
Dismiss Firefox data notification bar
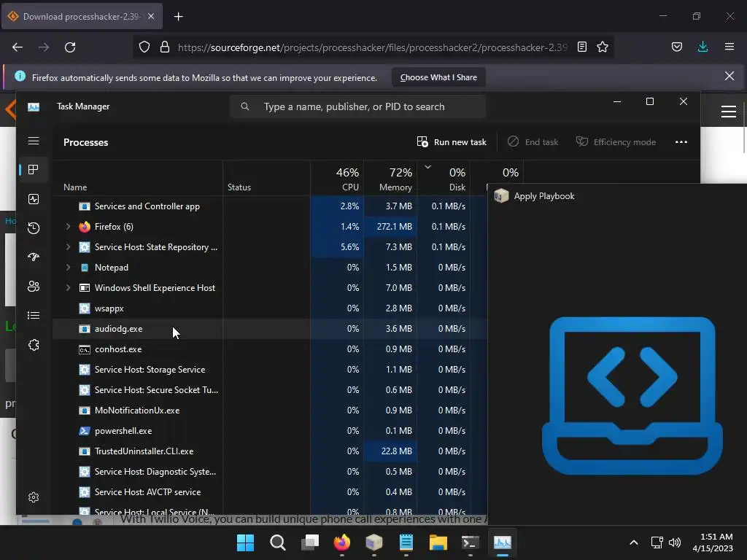[729, 76]
